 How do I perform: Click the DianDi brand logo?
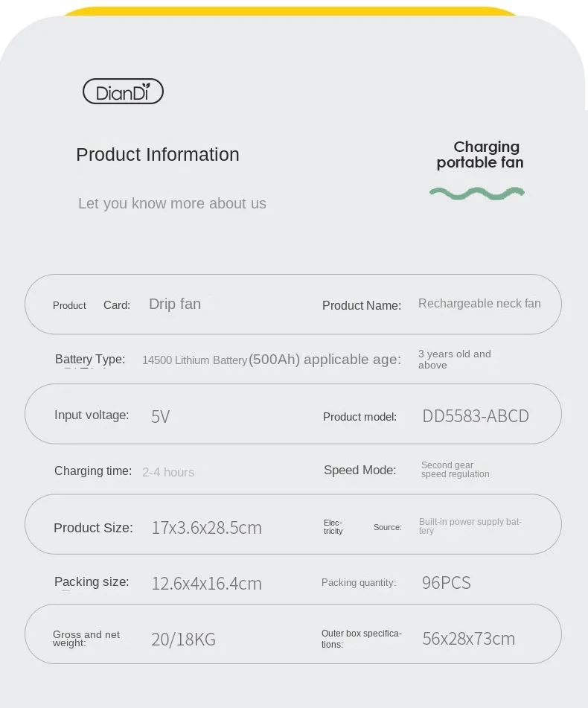(x=123, y=92)
